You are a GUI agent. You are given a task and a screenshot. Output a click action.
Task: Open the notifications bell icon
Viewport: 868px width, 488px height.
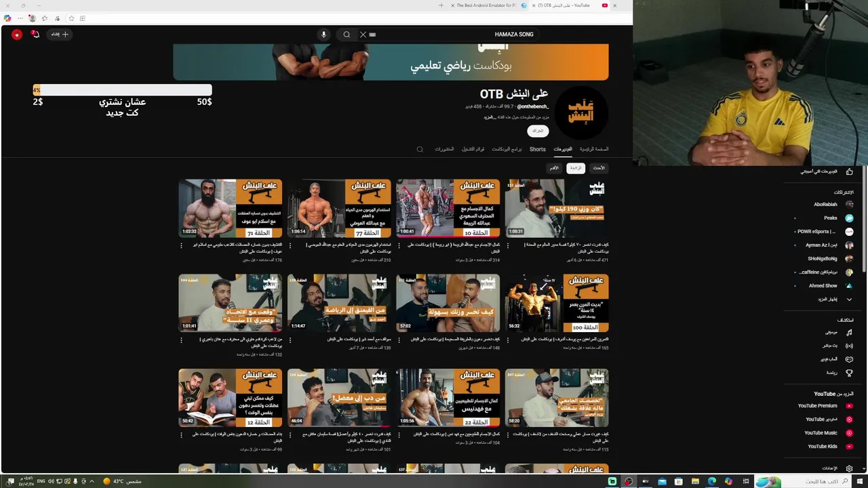coord(35,34)
